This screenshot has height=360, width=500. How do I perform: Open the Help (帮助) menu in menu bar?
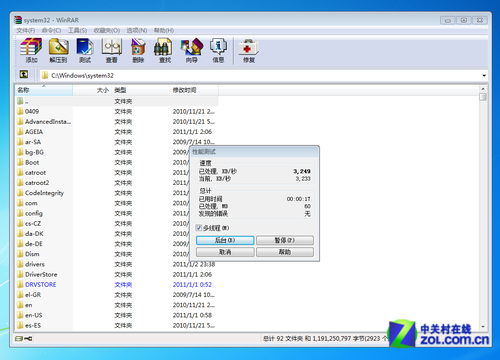coord(164,30)
